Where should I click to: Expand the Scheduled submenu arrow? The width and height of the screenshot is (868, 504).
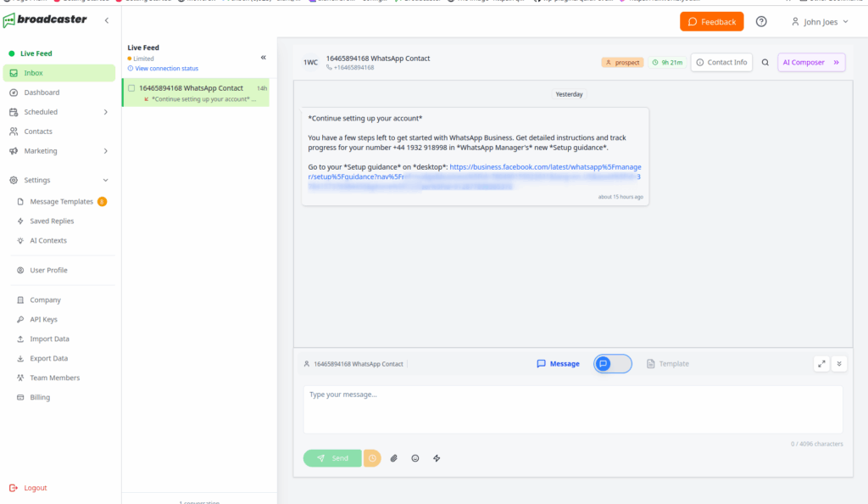point(106,112)
